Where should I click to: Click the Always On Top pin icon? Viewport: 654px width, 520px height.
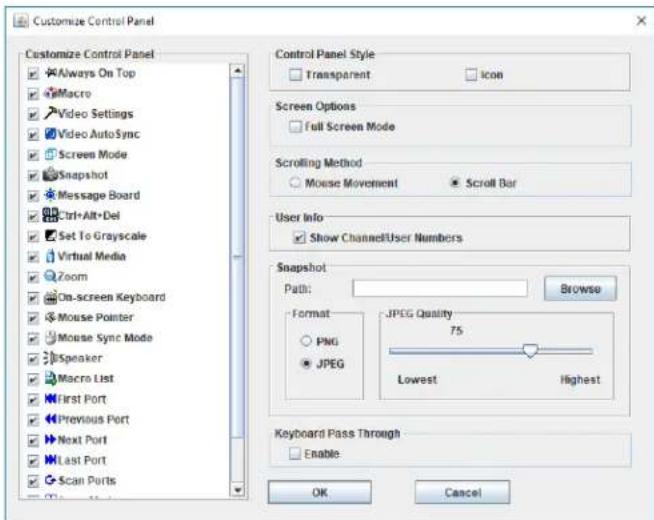(x=51, y=73)
